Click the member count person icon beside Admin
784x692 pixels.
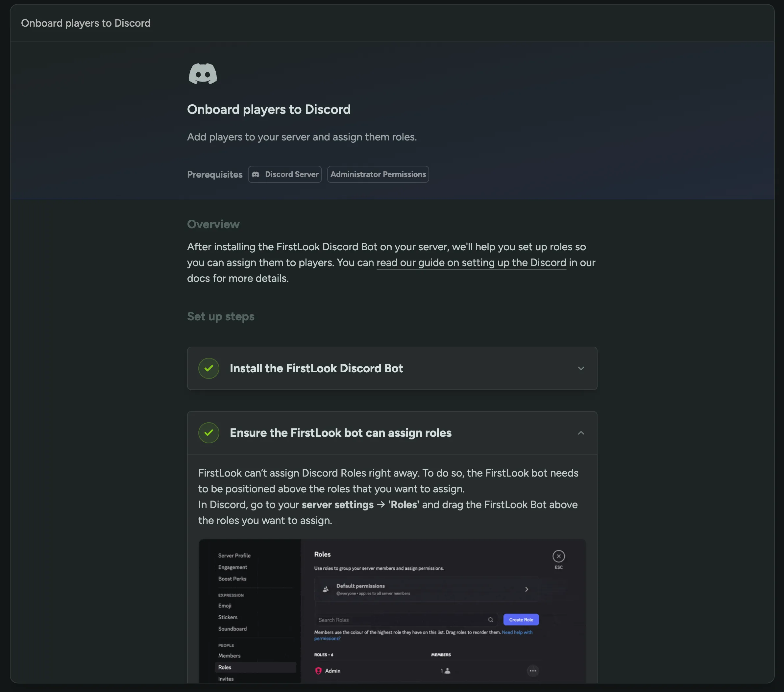(x=447, y=671)
